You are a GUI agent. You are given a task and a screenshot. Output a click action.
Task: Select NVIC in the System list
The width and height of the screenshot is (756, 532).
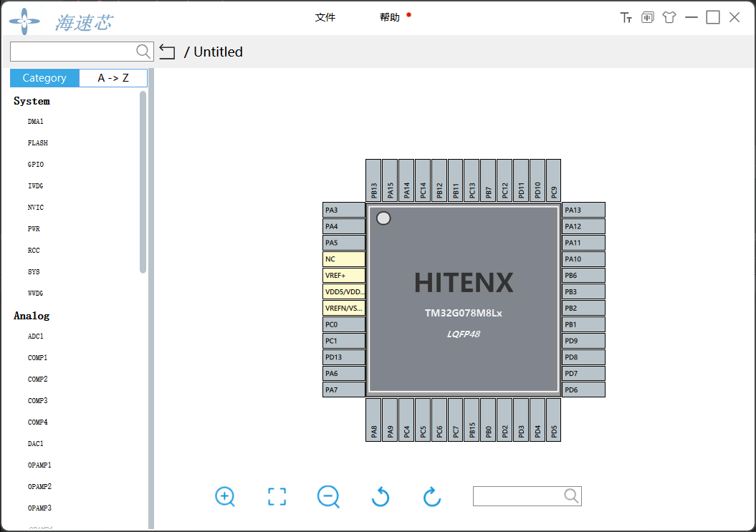pyautogui.click(x=36, y=207)
